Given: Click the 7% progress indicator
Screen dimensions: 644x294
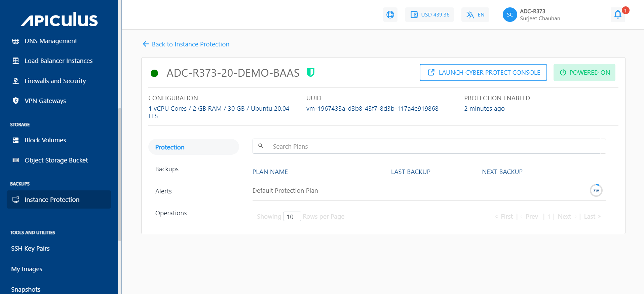Looking at the screenshot, I should 596,190.
